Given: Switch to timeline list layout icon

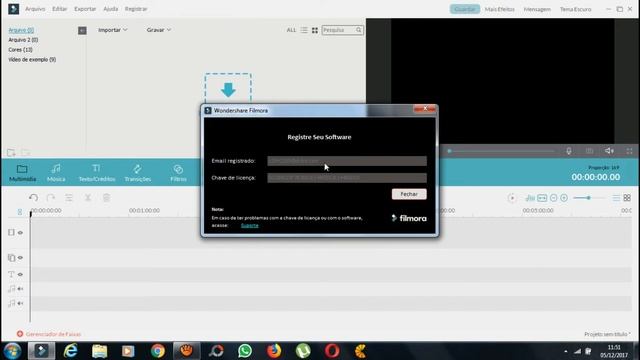Looking at the screenshot, I should point(616,198).
